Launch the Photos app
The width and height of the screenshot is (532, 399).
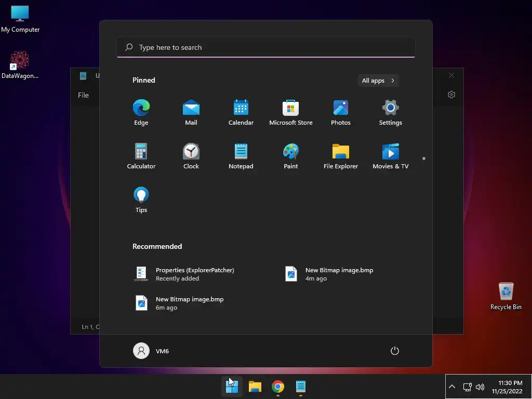tap(341, 112)
